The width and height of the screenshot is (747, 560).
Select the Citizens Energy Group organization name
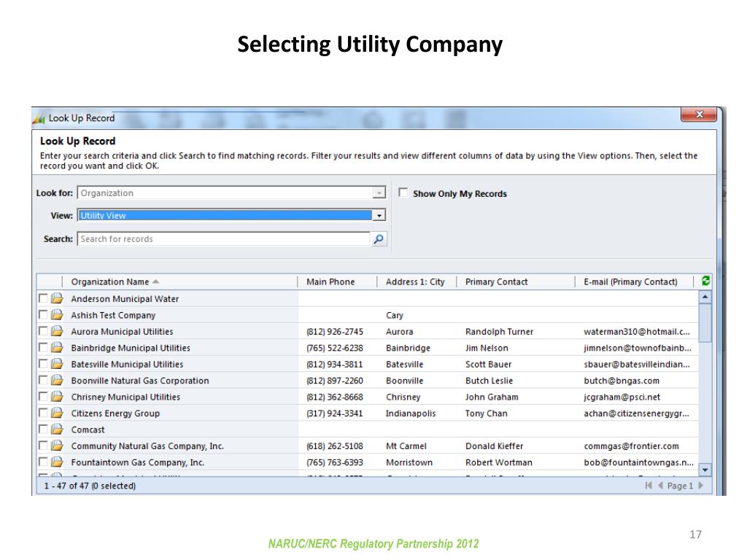pos(115,413)
